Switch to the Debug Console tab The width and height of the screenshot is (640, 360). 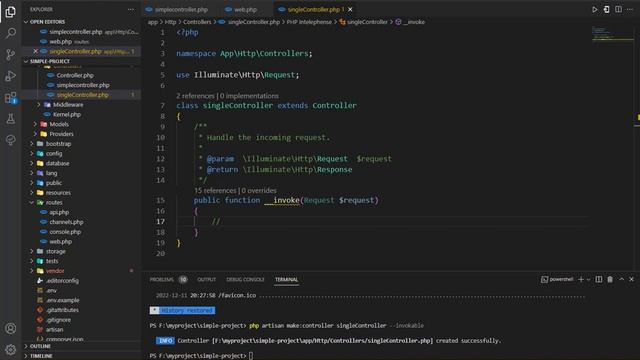click(x=245, y=280)
